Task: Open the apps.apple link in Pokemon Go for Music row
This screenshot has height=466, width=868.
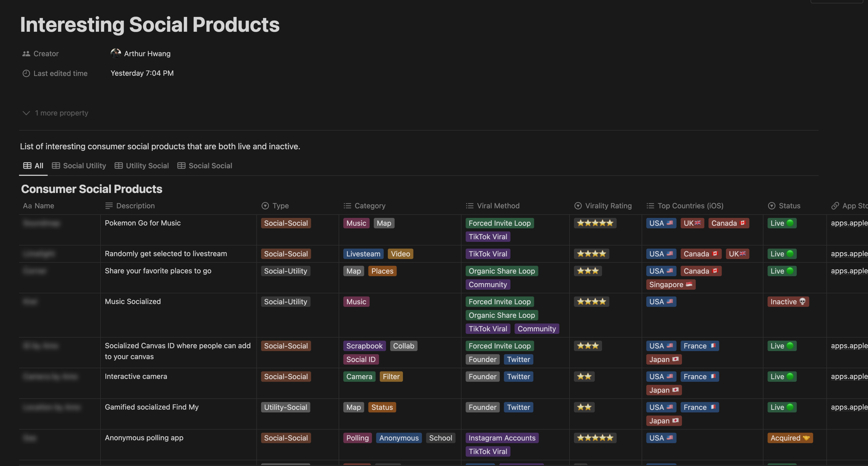Action: [x=849, y=223]
